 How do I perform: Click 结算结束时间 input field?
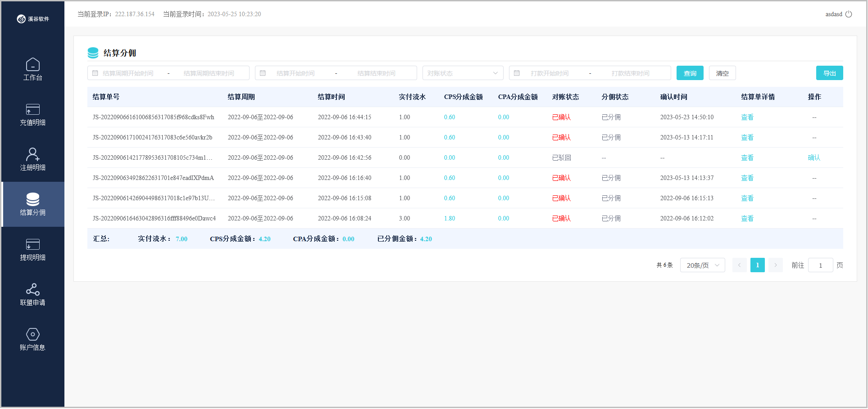coord(377,73)
